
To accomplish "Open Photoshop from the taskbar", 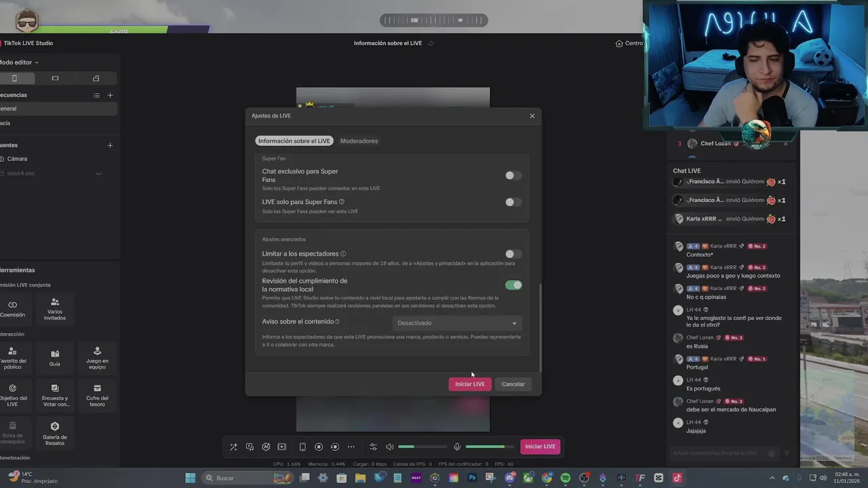I will point(473,478).
